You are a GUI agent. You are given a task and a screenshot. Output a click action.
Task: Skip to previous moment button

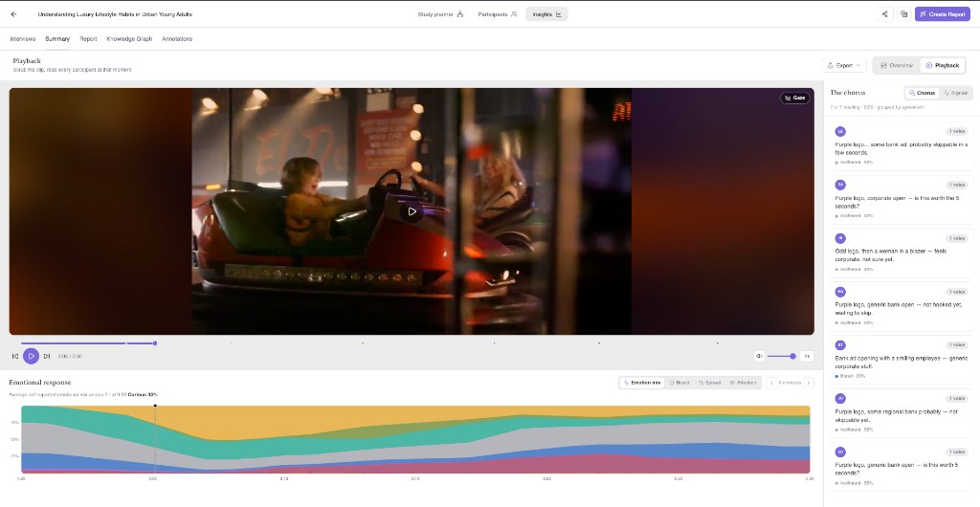tap(15, 357)
